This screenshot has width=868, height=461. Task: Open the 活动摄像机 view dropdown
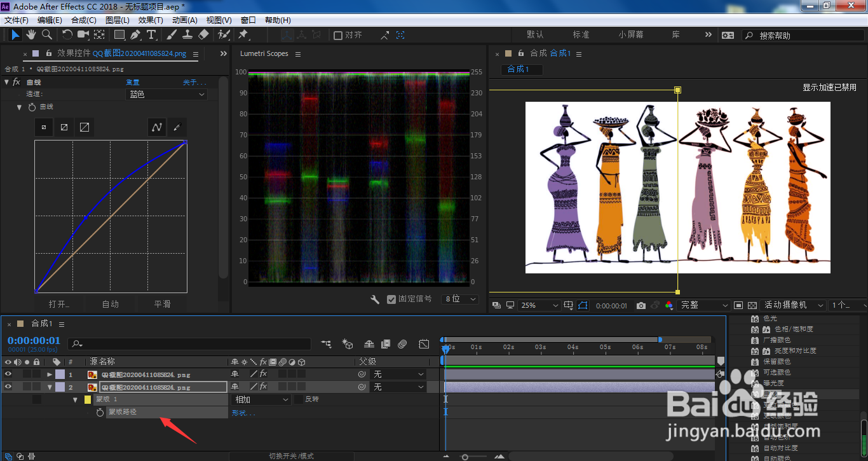pyautogui.click(x=794, y=305)
